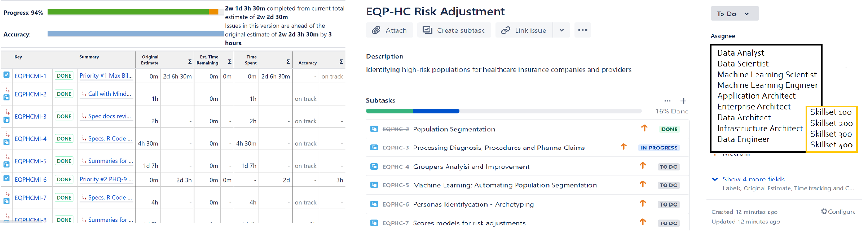Open the three-dots more actions menu
The image size is (868, 234).
582,30
